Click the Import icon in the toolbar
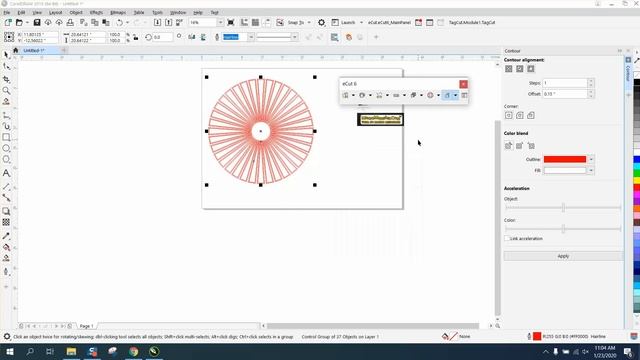 click(x=157, y=22)
